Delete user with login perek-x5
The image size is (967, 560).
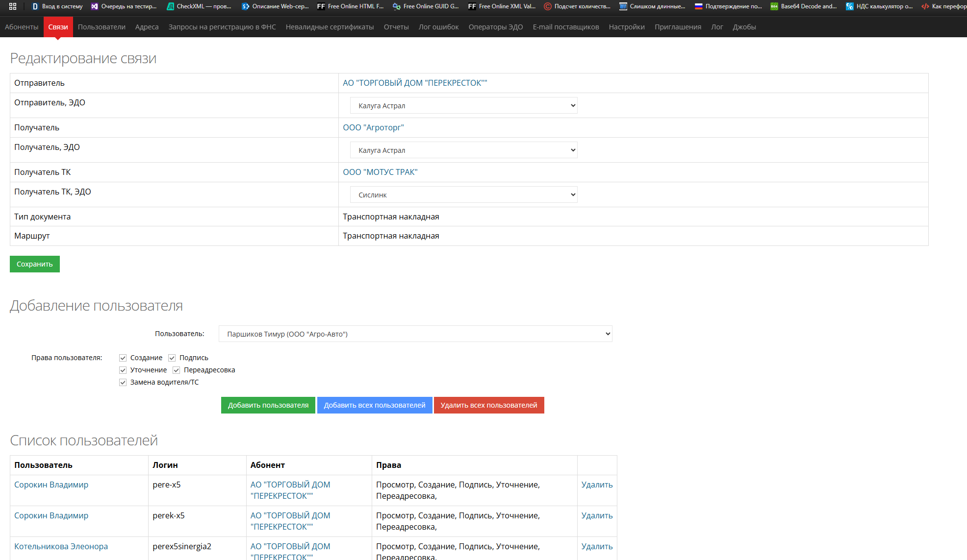point(597,515)
